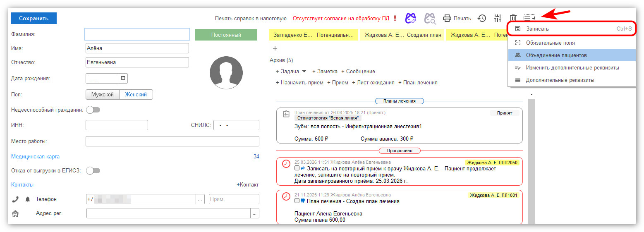The image size is (644, 232).
Task: Choose Дополнительные реквизиты menu item
Action: 572,80
